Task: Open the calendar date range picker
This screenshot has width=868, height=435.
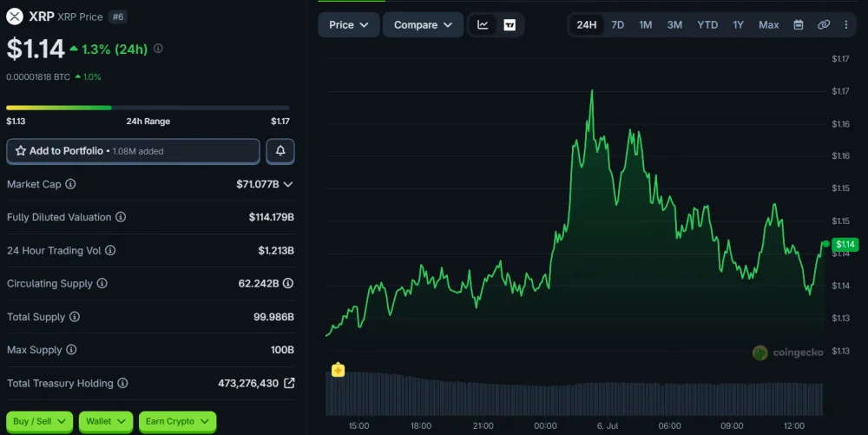Action: [x=799, y=25]
